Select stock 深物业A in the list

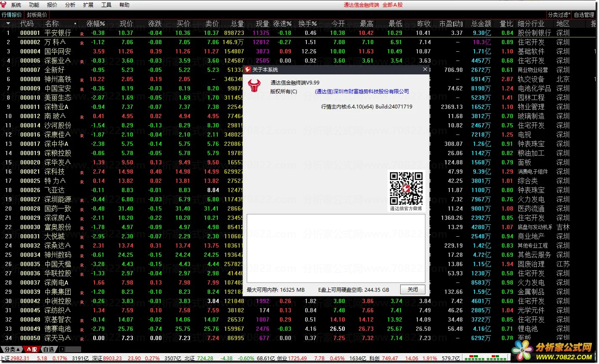(x=57, y=107)
